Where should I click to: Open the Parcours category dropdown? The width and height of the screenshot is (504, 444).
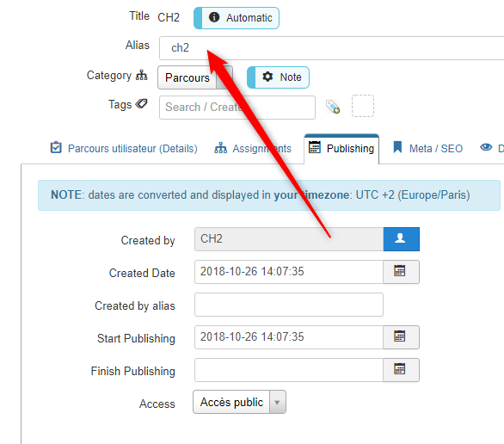point(194,77)
